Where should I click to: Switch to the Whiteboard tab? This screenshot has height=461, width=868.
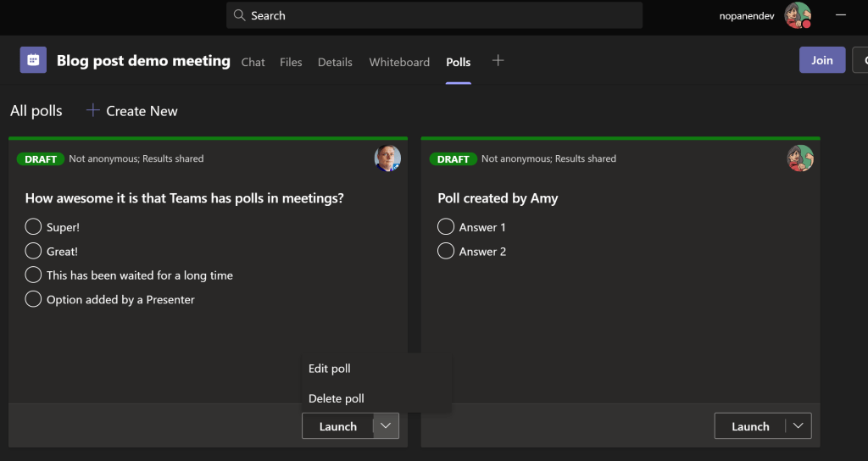(399, 62)
